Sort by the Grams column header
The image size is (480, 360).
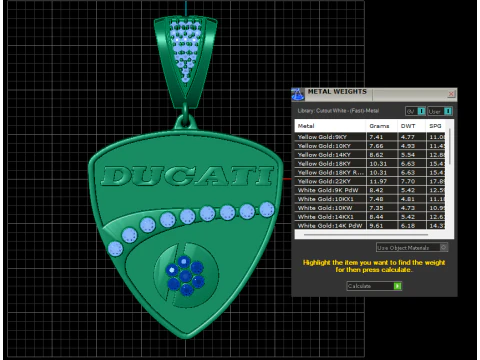point(382,126)
